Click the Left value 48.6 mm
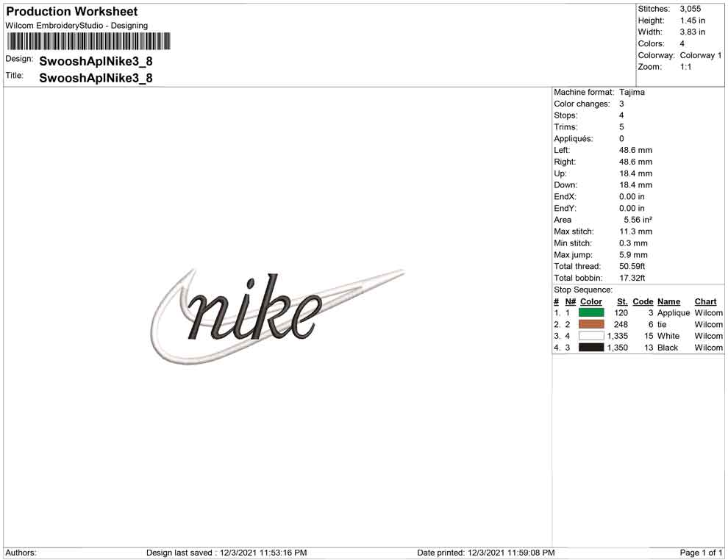The width and height of the screenshot is (728, 560). (635, 151)
